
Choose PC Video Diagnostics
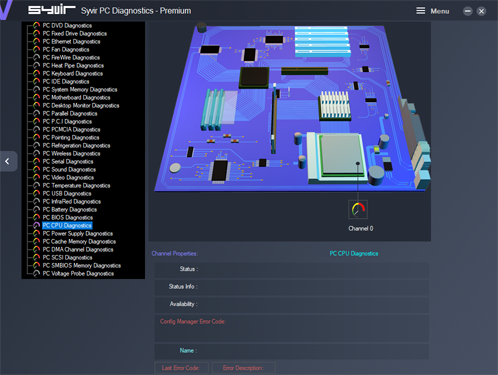pyautogui.click(x=68, y=177)
